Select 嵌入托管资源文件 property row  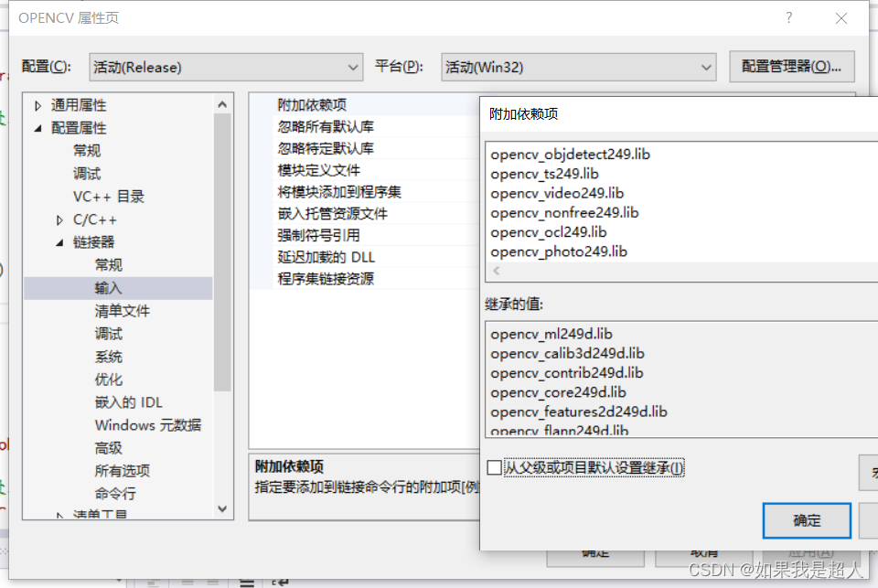click(365, 213)
